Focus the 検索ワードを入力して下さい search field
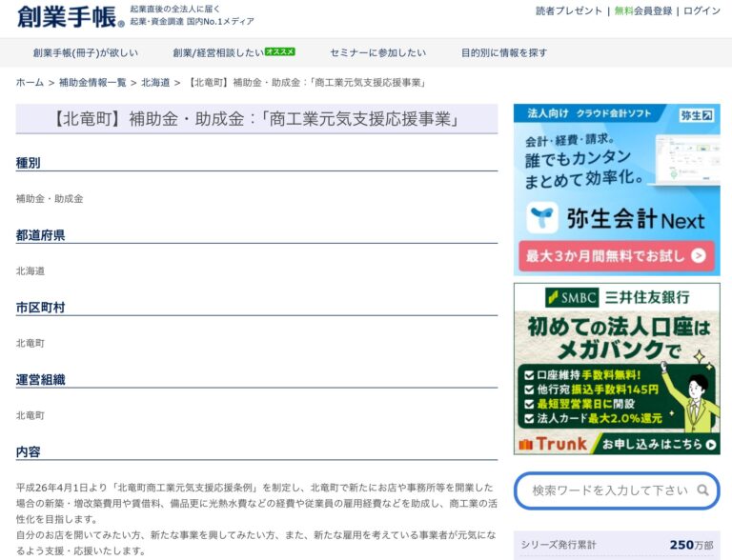732x560 pixels. [608, 490]
